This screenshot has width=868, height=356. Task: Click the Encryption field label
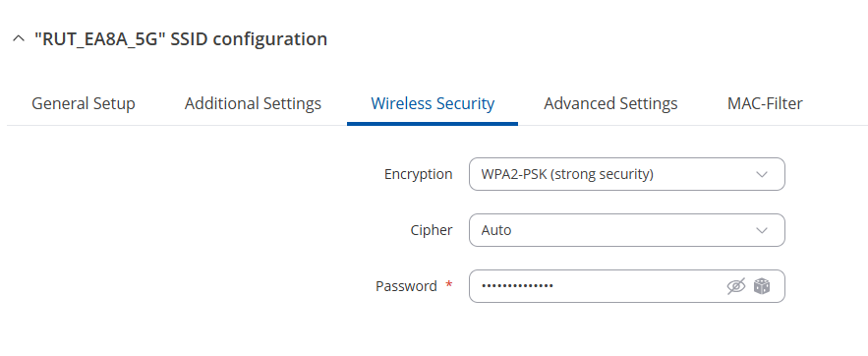pyautogui.click(x=418, y=174)
